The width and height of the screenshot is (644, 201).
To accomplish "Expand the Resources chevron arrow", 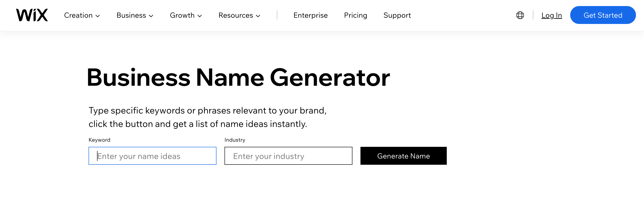I will point(258,16).
